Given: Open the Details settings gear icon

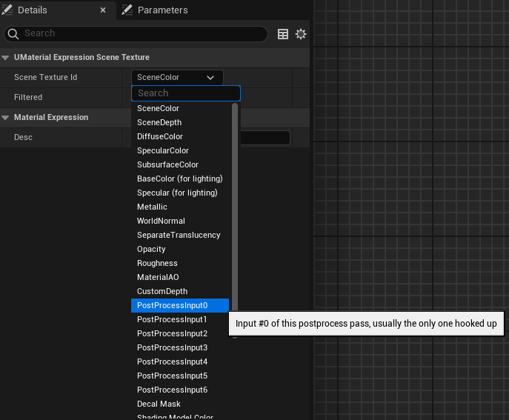Looking at the screenshot, I should coord(301,34).
